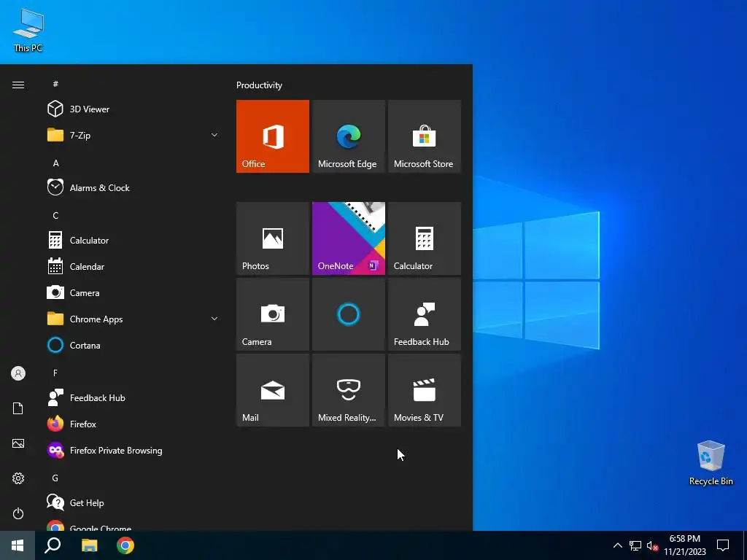
Task: Open Calendar from the app list
Action: [x=133, y=267]
